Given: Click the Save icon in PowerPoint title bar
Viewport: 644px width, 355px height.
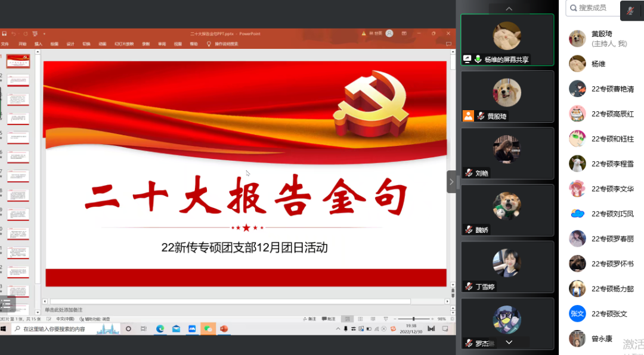Looking at the screenshot, I should 5,33.
